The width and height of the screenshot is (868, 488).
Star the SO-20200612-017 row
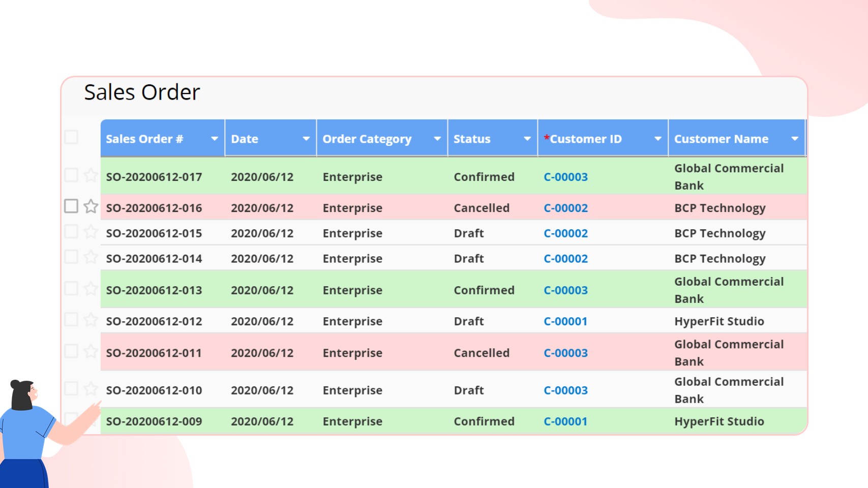(x=91, y=175)
